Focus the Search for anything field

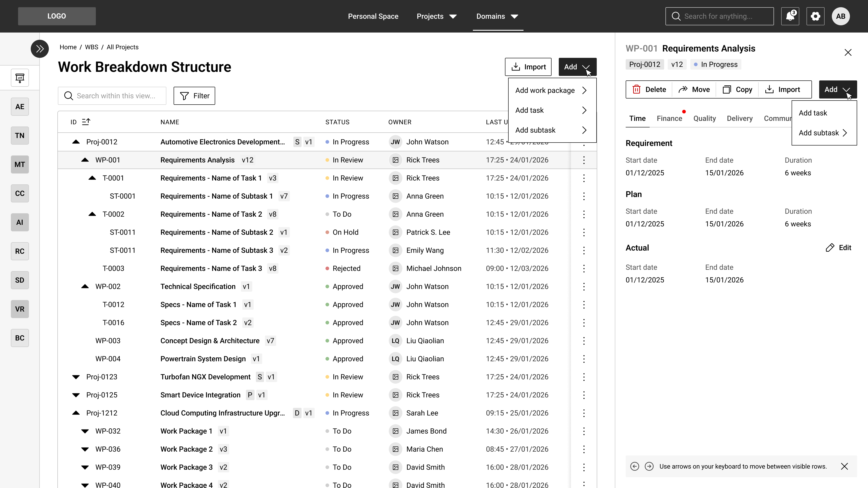(719, 16)
